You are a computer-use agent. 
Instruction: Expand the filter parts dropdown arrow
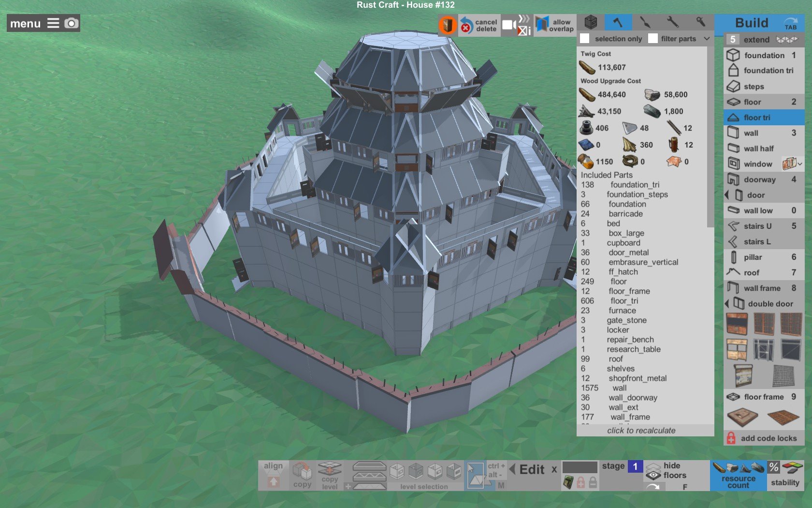click(x=707, y=39)
